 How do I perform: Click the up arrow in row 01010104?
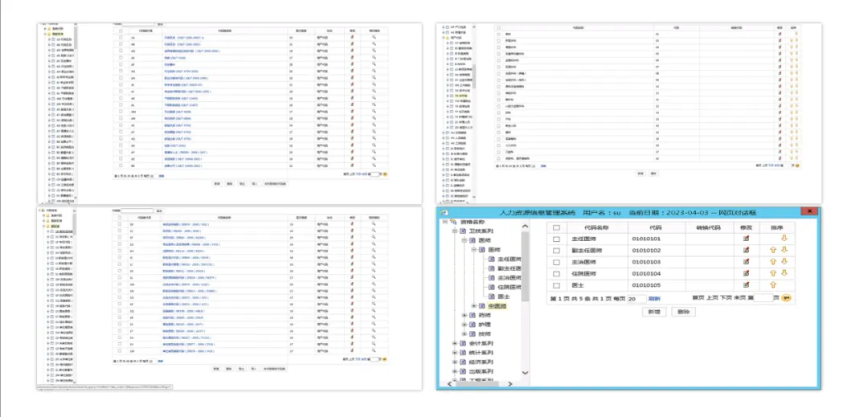(x=773, y=273)
